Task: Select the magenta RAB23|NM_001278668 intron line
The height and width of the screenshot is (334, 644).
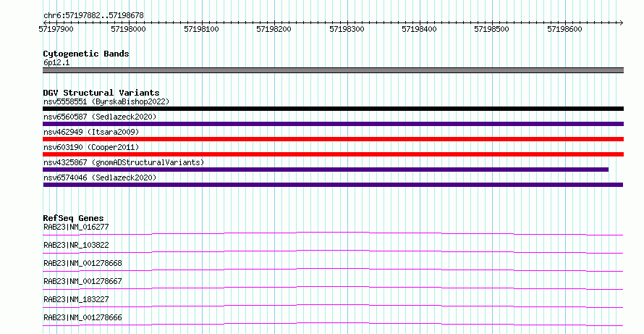Action: tap(333, 270)
